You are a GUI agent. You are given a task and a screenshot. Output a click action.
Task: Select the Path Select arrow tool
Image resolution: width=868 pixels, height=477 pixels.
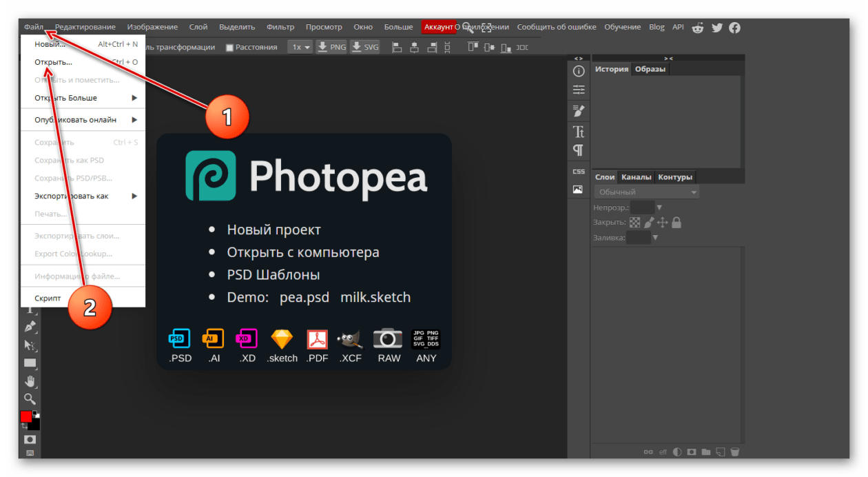pyautogui.click(x=30, y=345)
